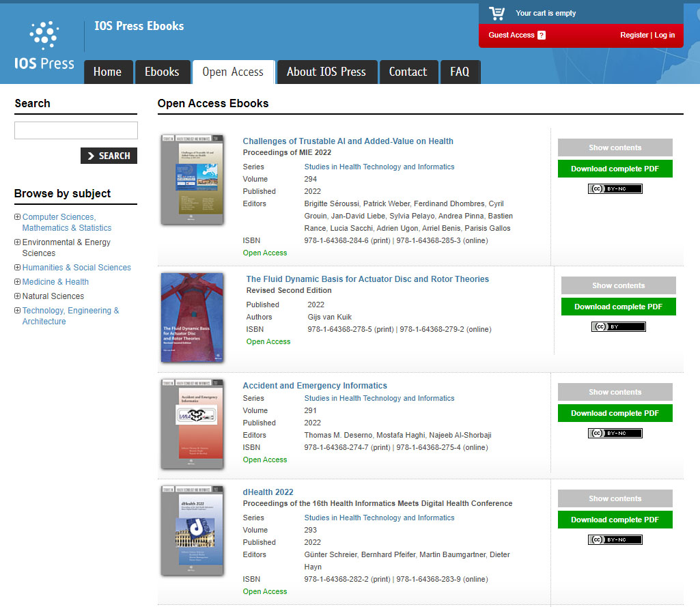Download complete PDF of dHealth 2022
Image resolution: width=700 pixels, height=607 pixels.
click(615, 520)
